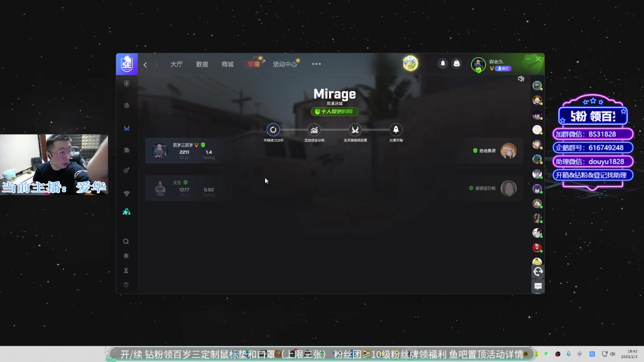
Task: Open player 百岁三百岁 avatar
Action: [x=159, y=151]
